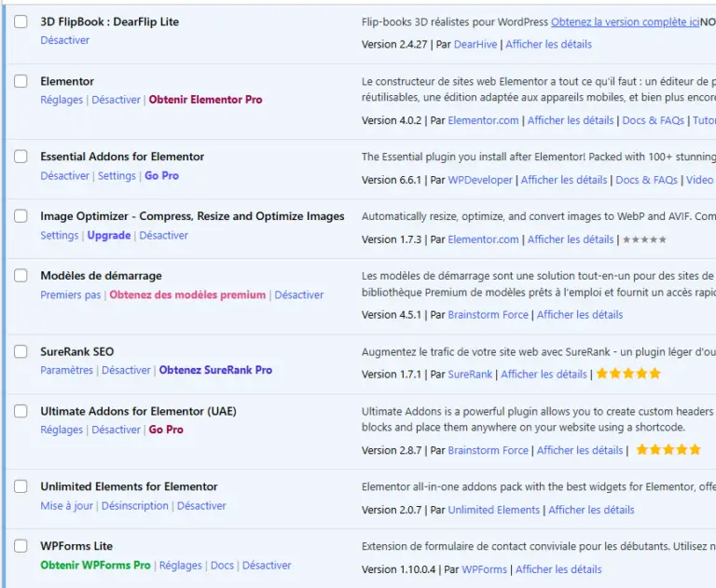The height and width of the screenshot is (588, 716).
Task: Click Désactiver under 3D FlipBook
Action: click(x=65, y=40)
